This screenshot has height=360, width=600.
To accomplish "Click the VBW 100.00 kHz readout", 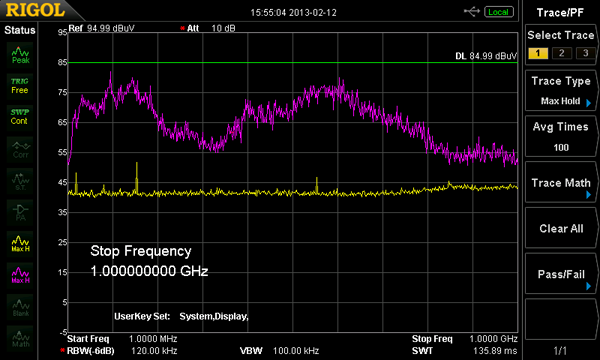I will (279, 350).
